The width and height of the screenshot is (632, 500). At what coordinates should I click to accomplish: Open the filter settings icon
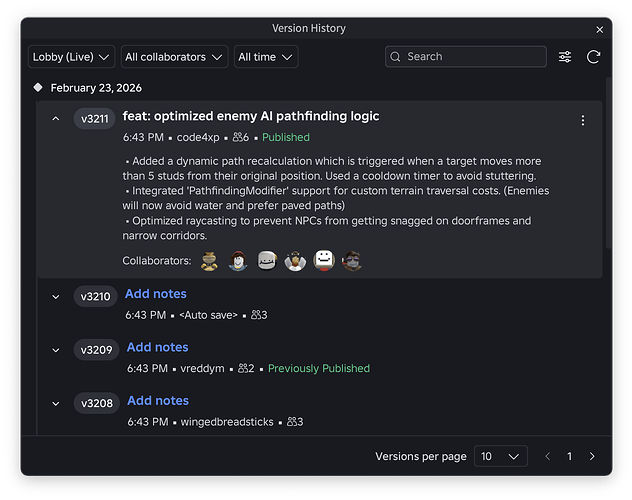[x=566, y=57]
